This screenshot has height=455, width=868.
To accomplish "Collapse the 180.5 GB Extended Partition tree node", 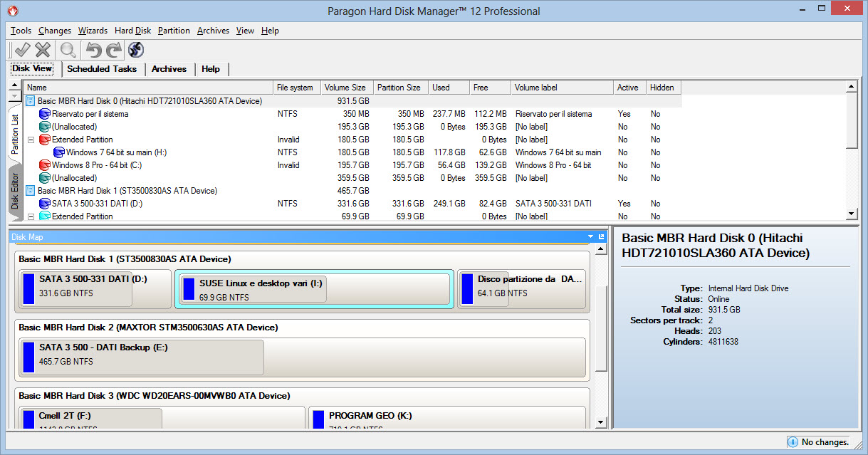I will [31, 140].
